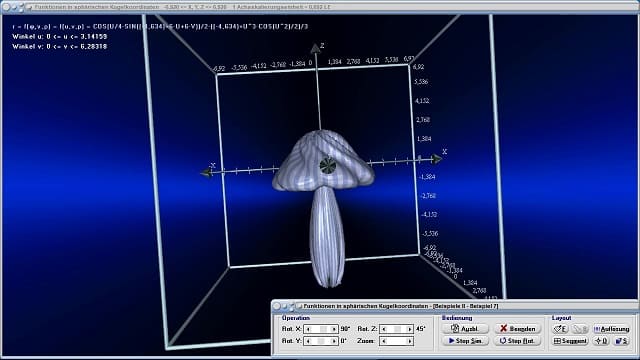Click the control panel title bar
Image resolution: width=640 pixels, height=360 pixels.
point(455,306)
